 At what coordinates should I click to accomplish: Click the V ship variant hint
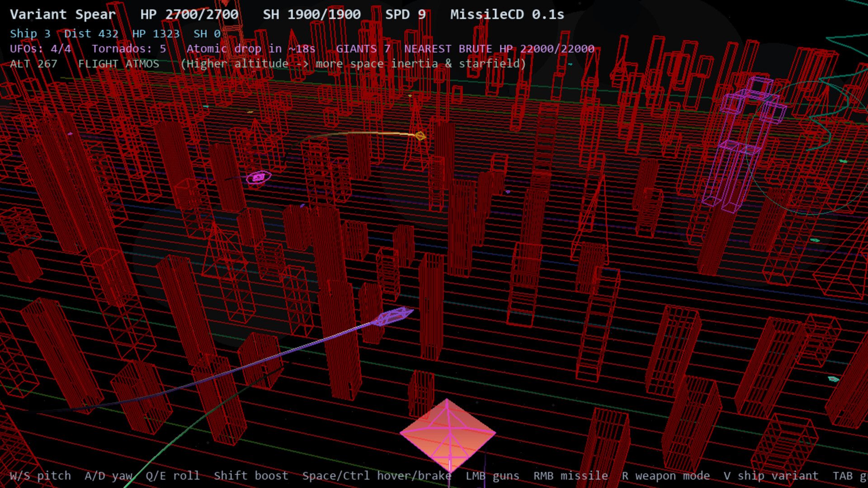click(770, 476)
